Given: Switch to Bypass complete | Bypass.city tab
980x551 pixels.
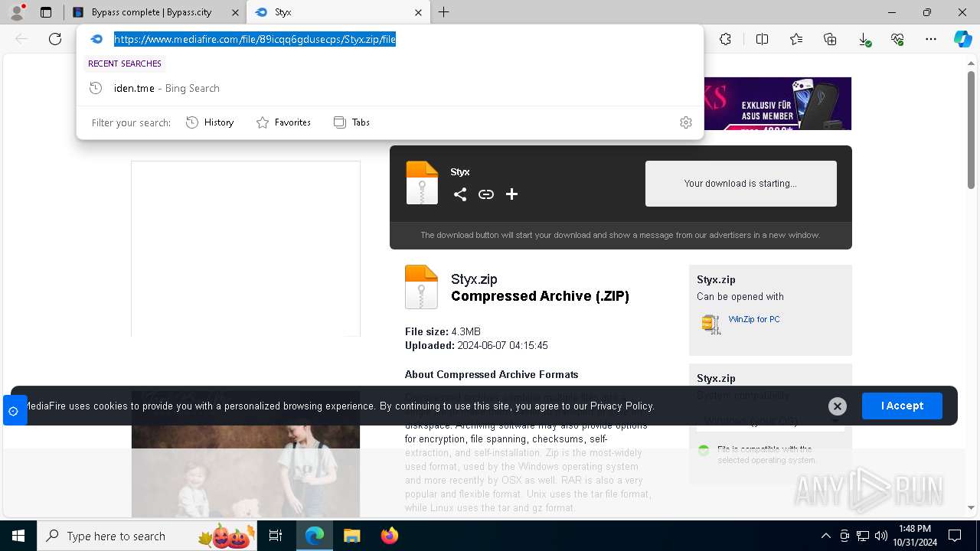Looking at the screenshot, I should [155, 12].
